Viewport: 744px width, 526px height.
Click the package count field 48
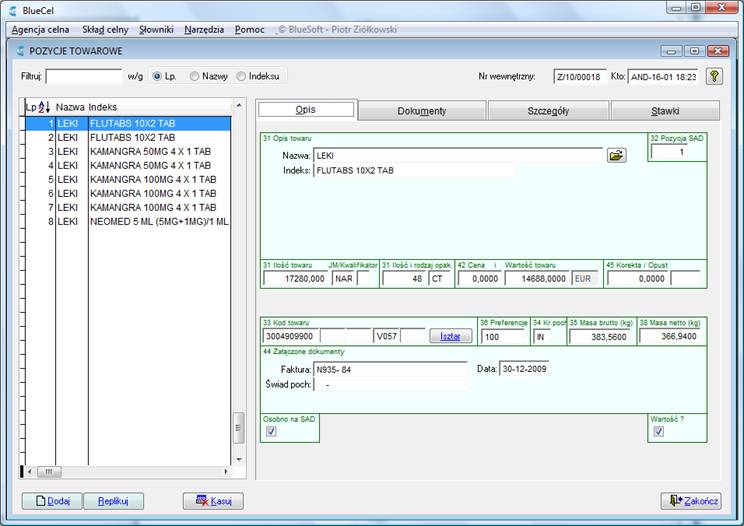(404, 278)
